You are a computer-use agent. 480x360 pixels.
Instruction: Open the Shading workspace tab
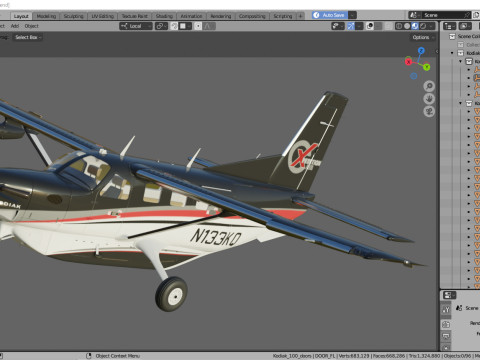click(164, 16)
